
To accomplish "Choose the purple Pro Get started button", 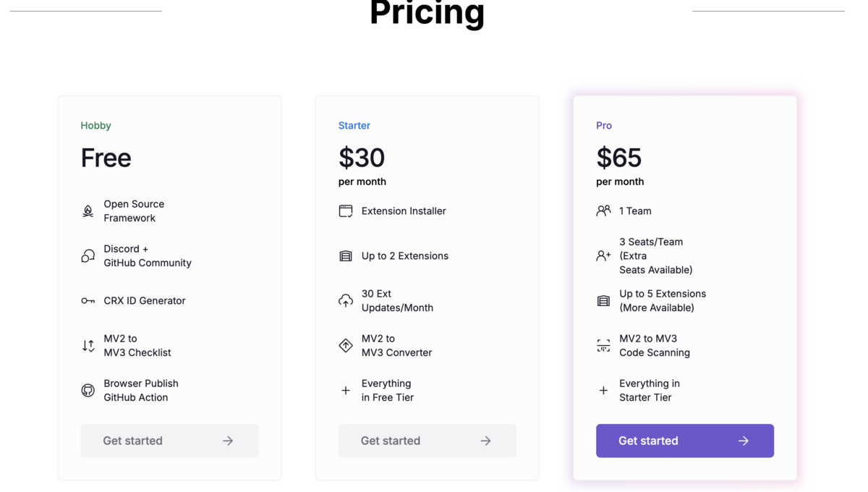I will tap(685, 441).
